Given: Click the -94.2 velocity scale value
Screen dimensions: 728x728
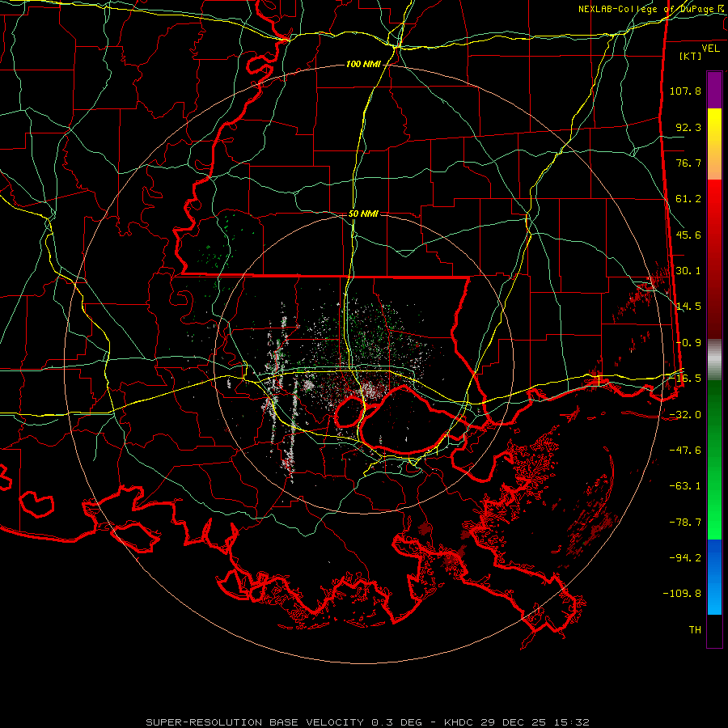Looking at the screenshot, I should [x=685, y=558].
